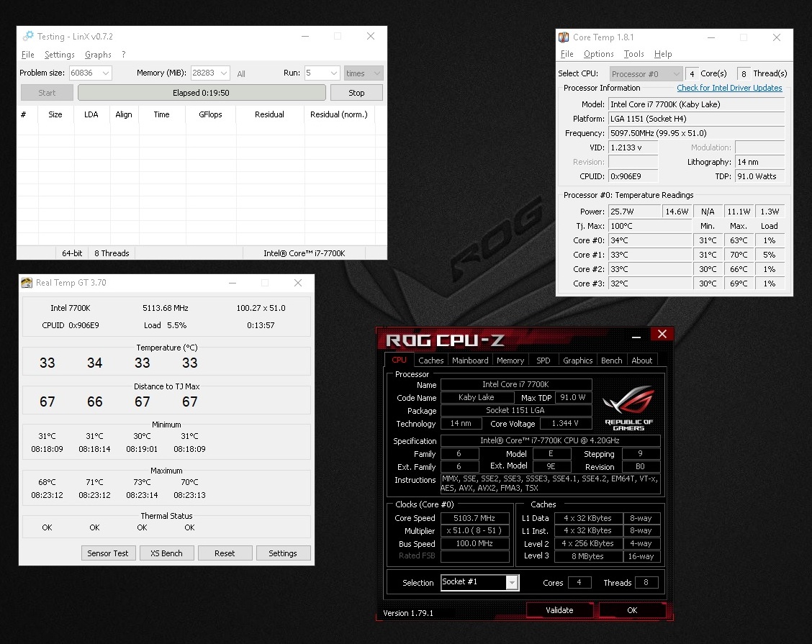The height and width of the screenshot is (644, 812).
Task: Click the Reset button in Real Temp
Action: 225,553
